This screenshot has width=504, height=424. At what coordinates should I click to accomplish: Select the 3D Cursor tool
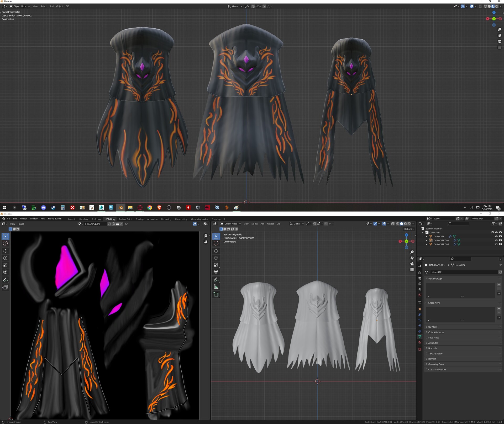[216, 243]
